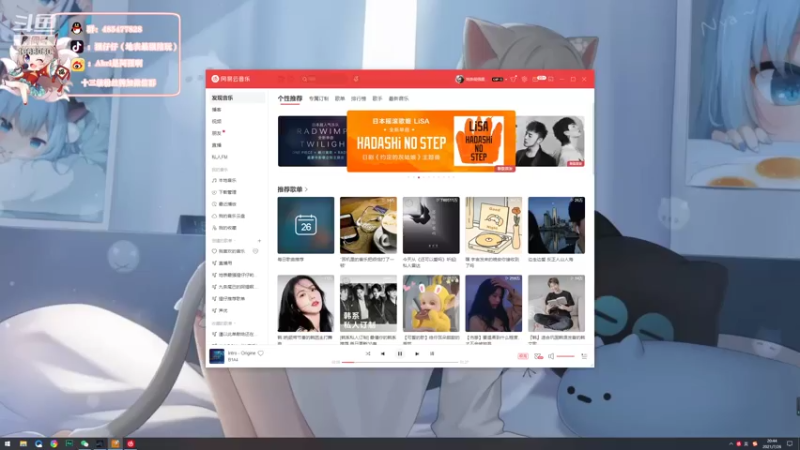800x450 pixels.
Task: Open the 韩系私人订制 playlist cover
Action: [368, 304]
